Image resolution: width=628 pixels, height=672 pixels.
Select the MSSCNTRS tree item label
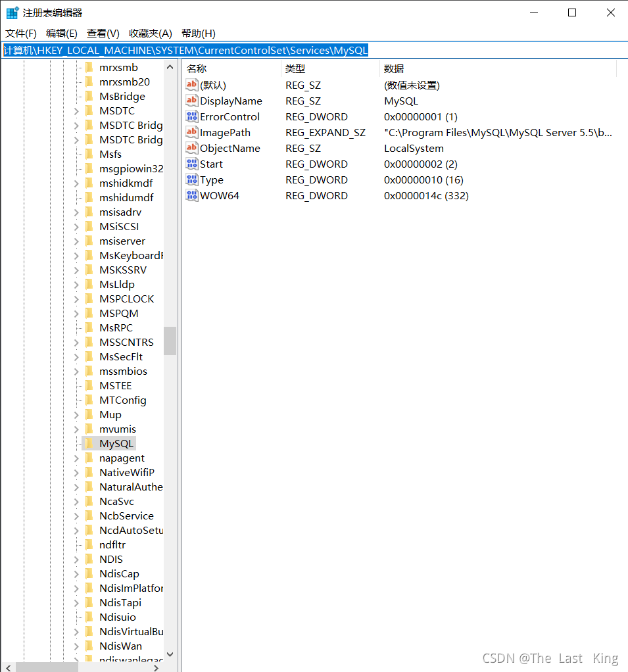point(126,342)
